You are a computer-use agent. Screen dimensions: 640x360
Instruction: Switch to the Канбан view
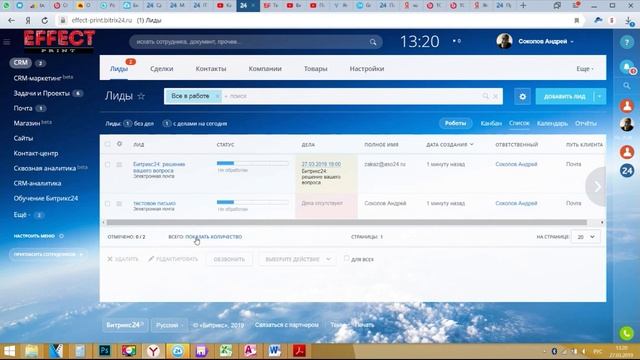click(x=491, y=123)
